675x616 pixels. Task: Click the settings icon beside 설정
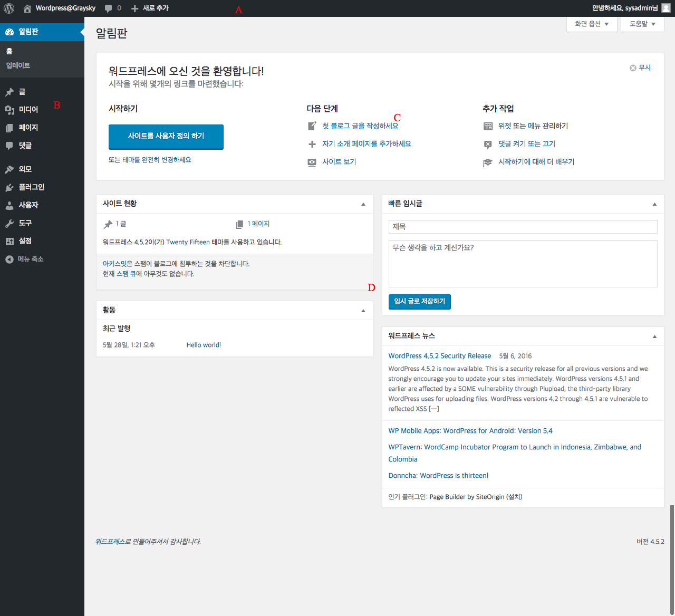coord(9,241)
